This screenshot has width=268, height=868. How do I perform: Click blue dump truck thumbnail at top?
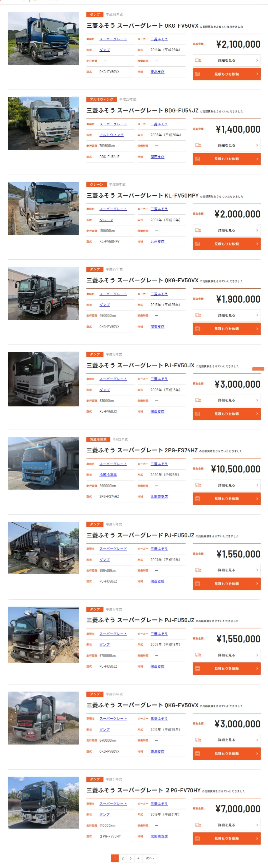(43, 39)
